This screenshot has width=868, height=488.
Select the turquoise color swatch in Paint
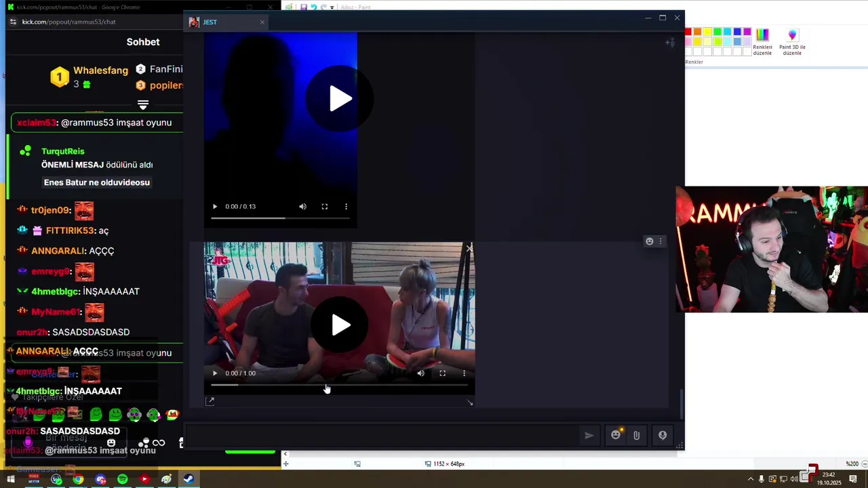pyautogui.click(x=728, y=32)
